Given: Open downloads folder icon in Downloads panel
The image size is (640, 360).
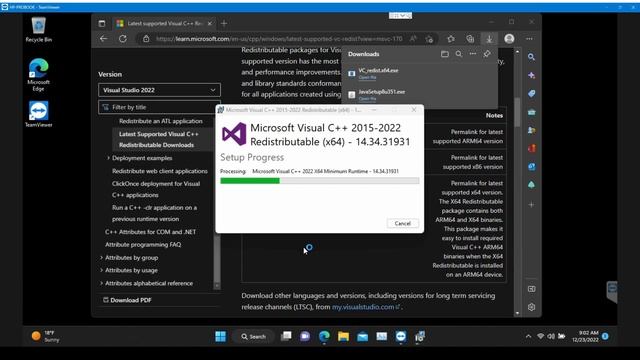Looking at the screenshot, I should pos(445,54).
